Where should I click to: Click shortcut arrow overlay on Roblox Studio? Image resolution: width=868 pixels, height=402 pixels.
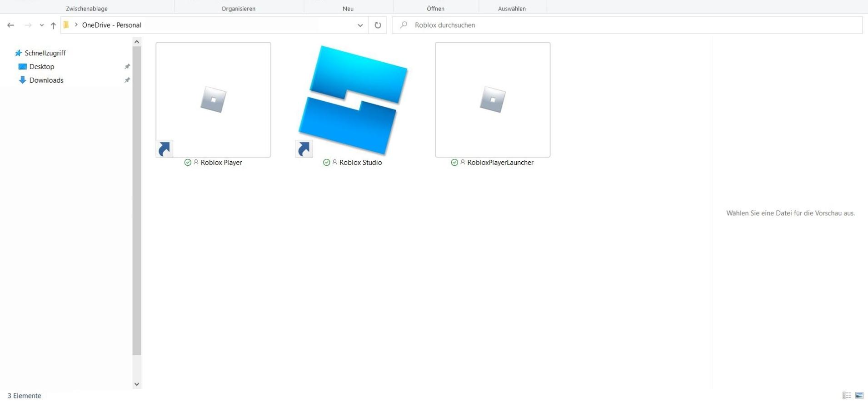pos(304,149)
